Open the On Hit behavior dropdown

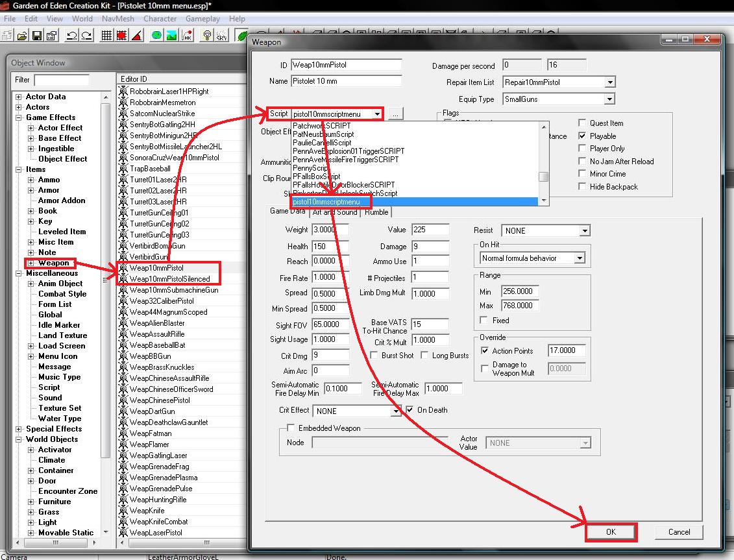(580, 258)
